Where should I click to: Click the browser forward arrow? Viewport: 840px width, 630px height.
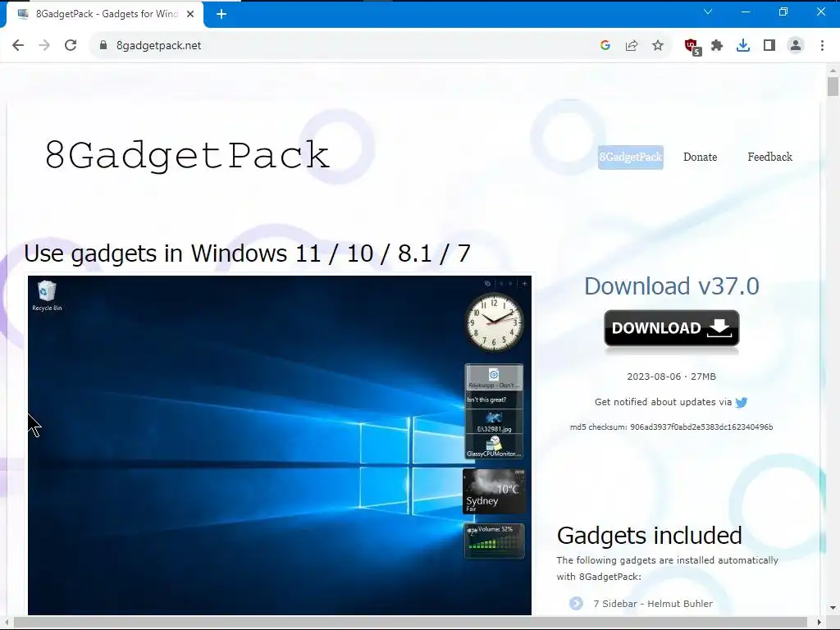click(44, 46)
